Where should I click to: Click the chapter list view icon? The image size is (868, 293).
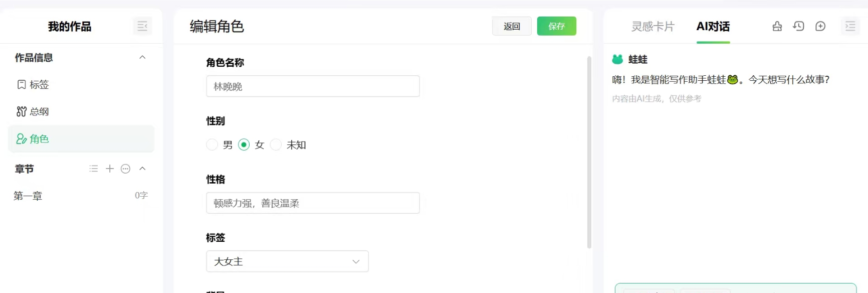click(x=94, y=169)
